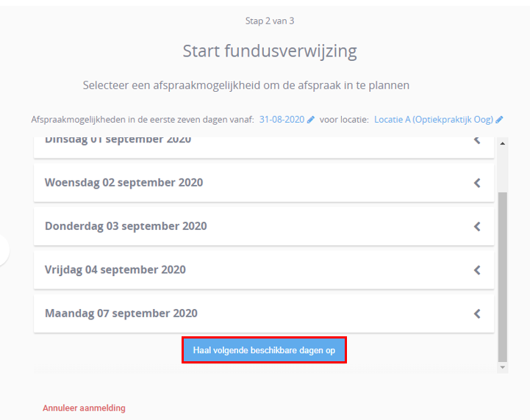Image resolution: width=530 pixels, height=420 pixels.
Task: Click the pencil icon beside date 31-08-2020
Action: [311, 120]
